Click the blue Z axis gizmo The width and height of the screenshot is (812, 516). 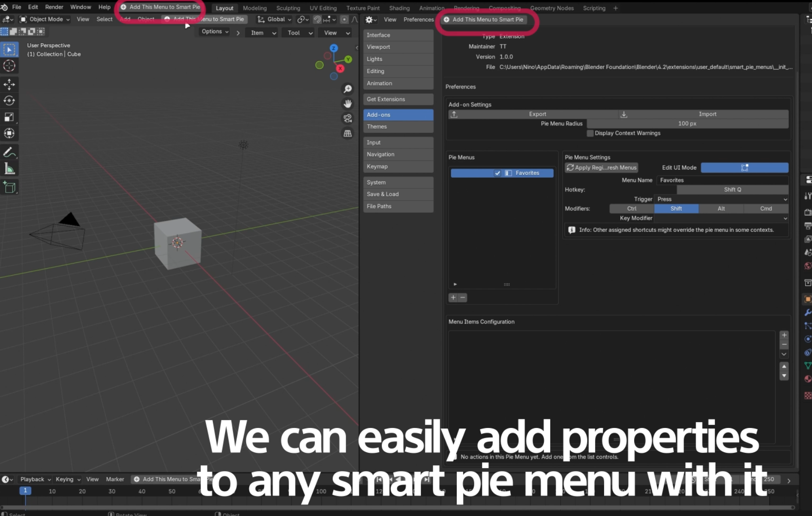pyautogui.click(x=334, y=48)
